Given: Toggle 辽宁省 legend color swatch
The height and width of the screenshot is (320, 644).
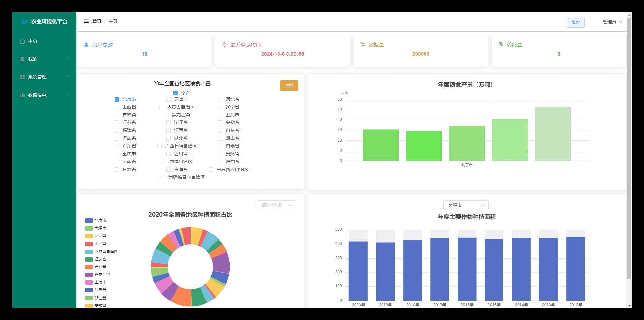Looking at the screenshot, I should tap(89, 259).
